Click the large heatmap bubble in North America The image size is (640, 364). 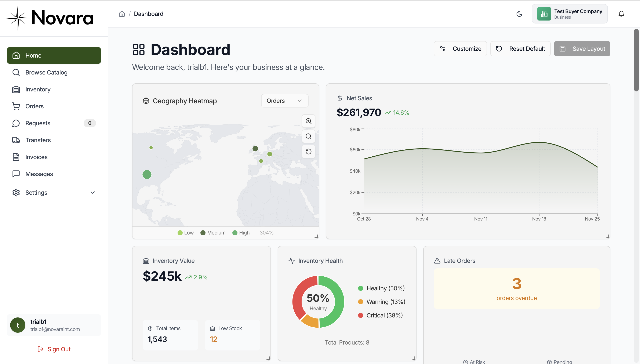point(147,175)
